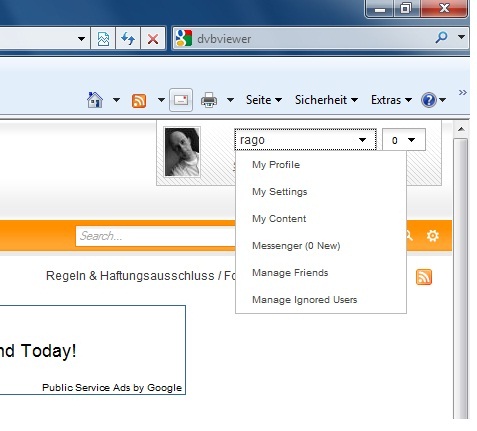
Task: Select My Profile from the user menu
Action: [x=276, y=165]
